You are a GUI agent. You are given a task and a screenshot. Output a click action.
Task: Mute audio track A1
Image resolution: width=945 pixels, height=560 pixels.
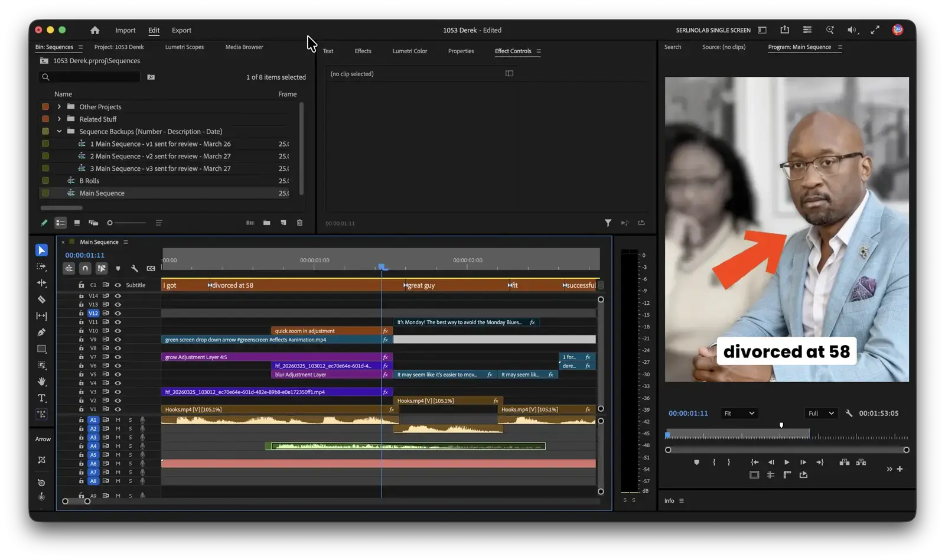coord(118,420)
